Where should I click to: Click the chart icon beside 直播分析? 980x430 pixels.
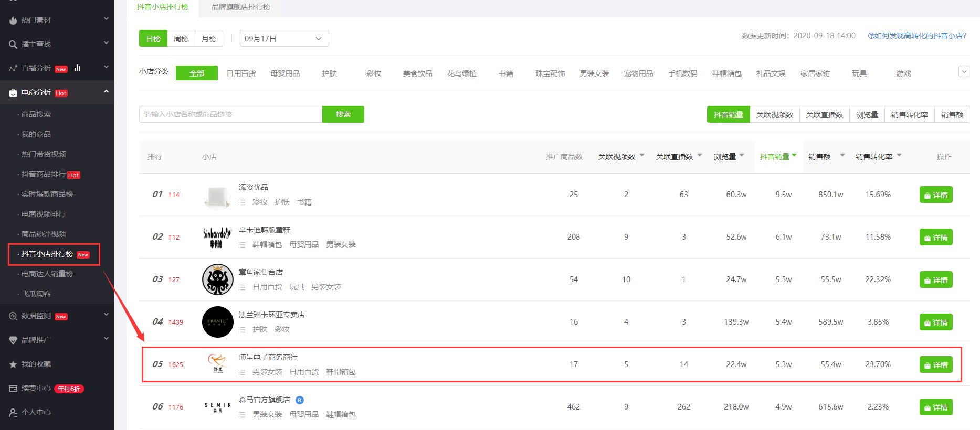[x=13, y=69]
